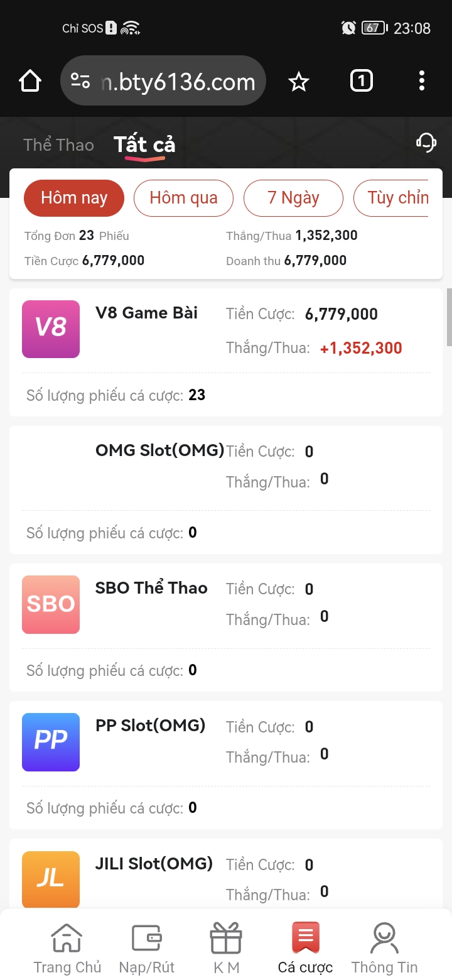452x980 pixels.
Task: Open Nạp/Rút wallet section
Action: (x=147, y=948)
